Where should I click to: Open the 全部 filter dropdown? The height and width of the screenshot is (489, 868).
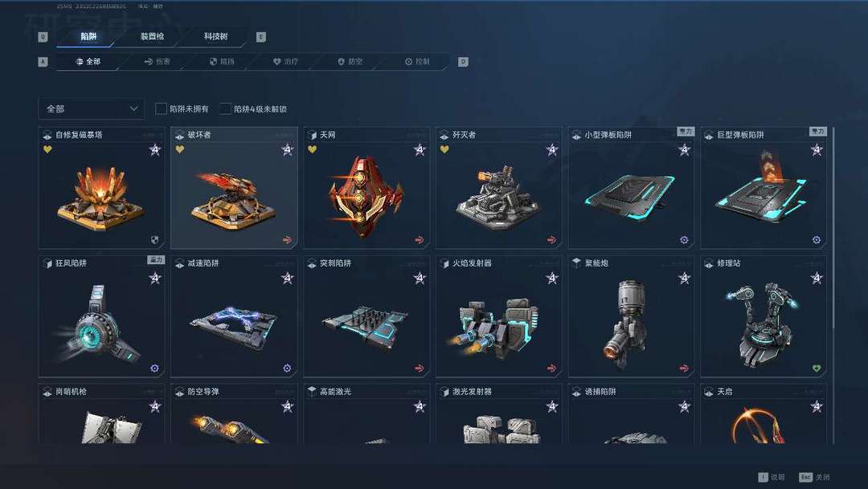tap(92, 109)
